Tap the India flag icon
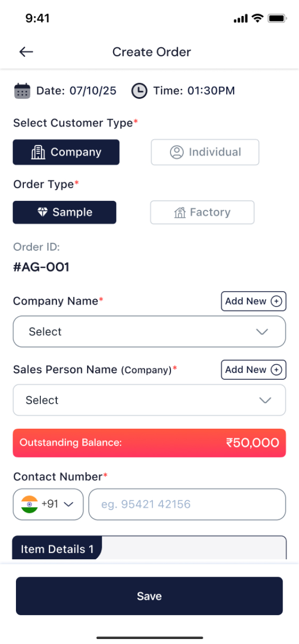Image resolution: width=299 pixels, height=644 pixels. 30,504
